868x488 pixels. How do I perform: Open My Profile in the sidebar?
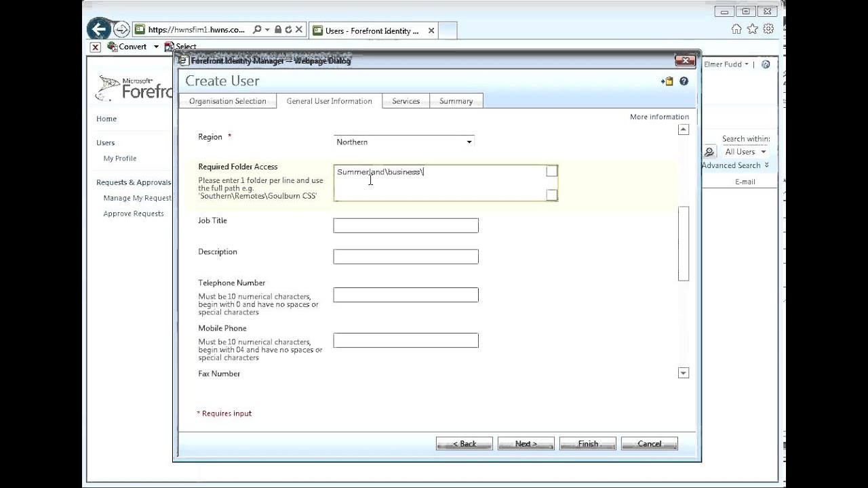click(x=120, y=159)
